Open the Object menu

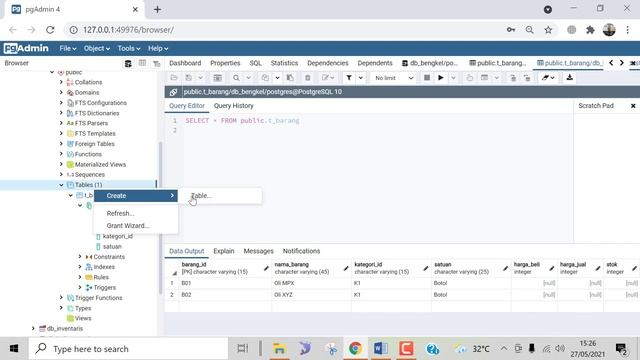tap(96, 48)
